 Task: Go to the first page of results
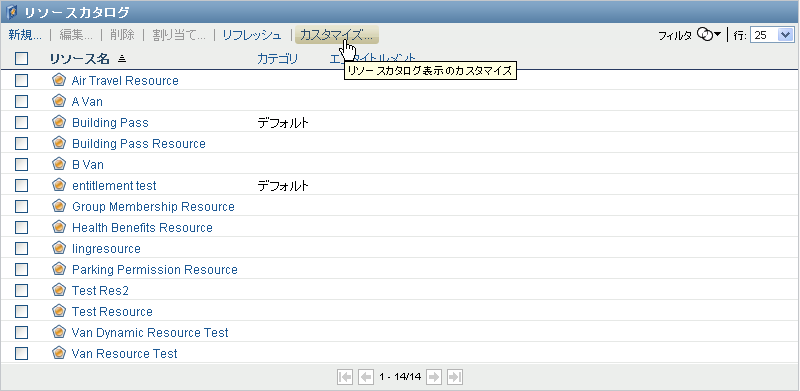point(345,377)
